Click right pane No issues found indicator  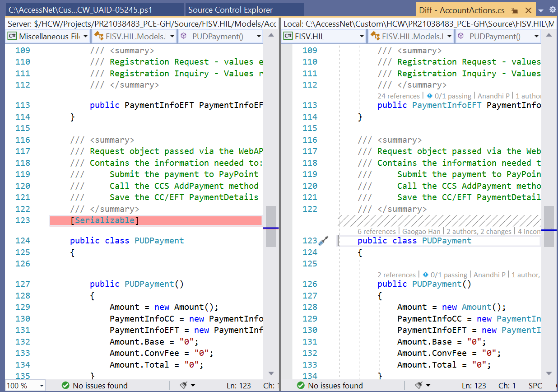pyautogui.click(x=330, y=386)
